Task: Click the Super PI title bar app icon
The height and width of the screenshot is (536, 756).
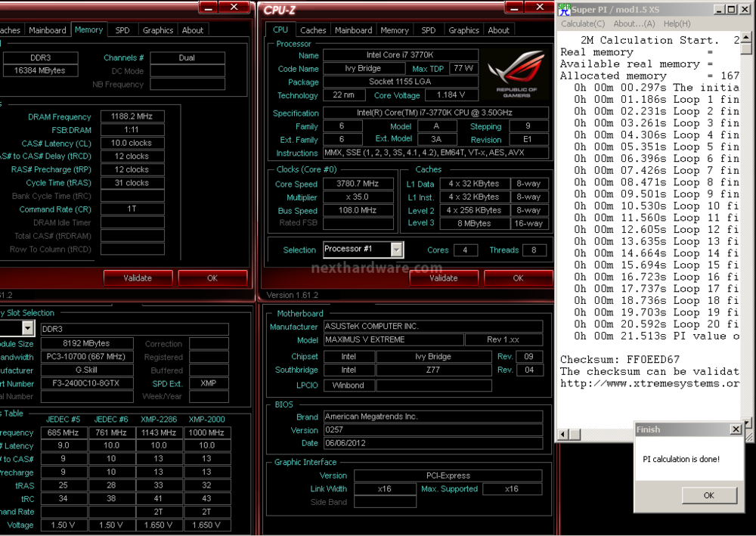Action: 564,10
